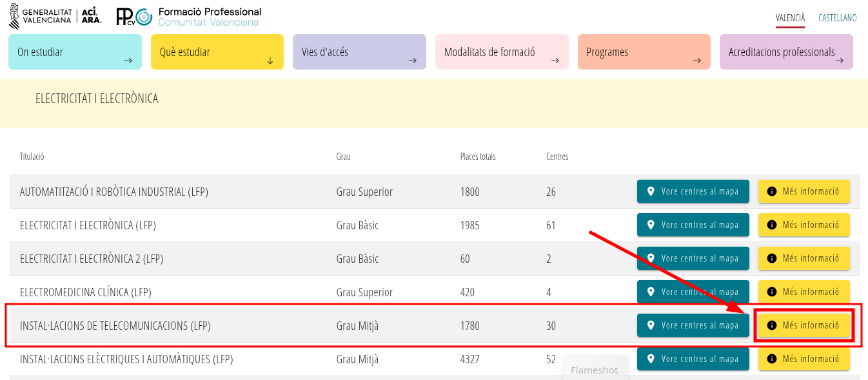This screenshot has height=380, width=868.
Task: Click map pin icon for Electromedicina Clínica
Action: point(651,292)
